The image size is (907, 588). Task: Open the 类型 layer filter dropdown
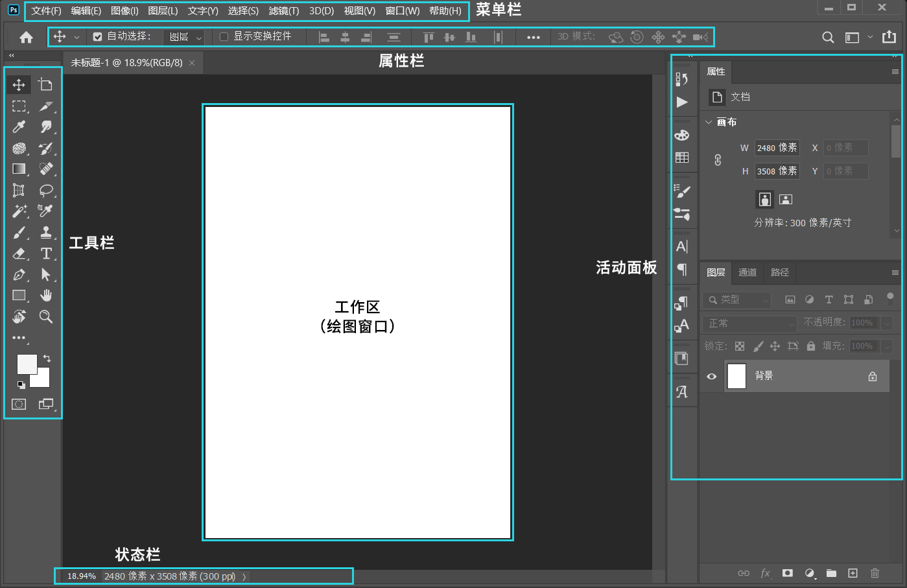[x=737, y=300]
